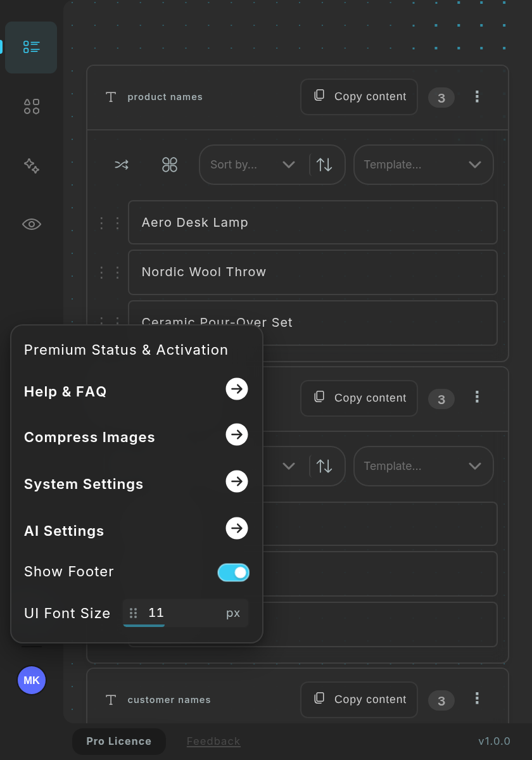Click the customer names panel title
This screenshot has height=760, width=532.
(169, 700)
